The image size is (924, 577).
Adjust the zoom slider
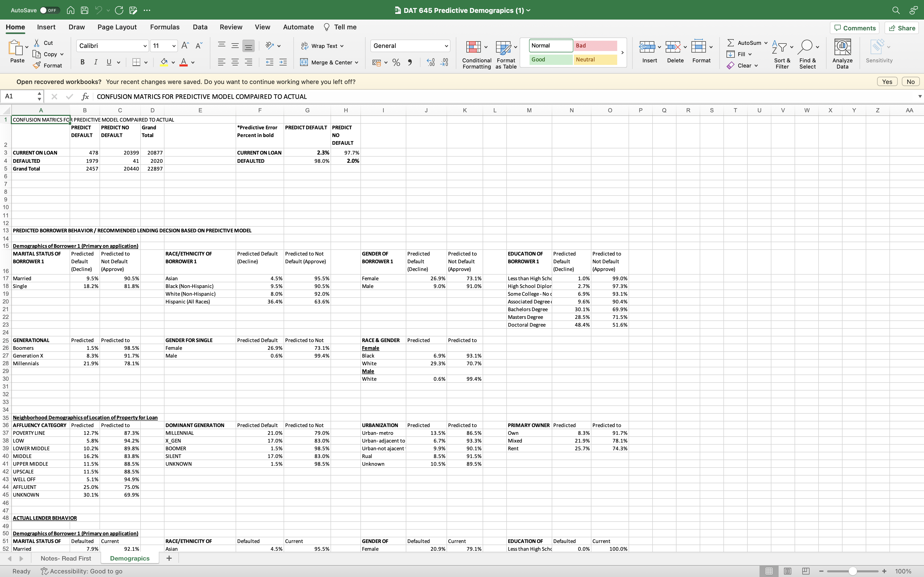[x=853, y=571]
